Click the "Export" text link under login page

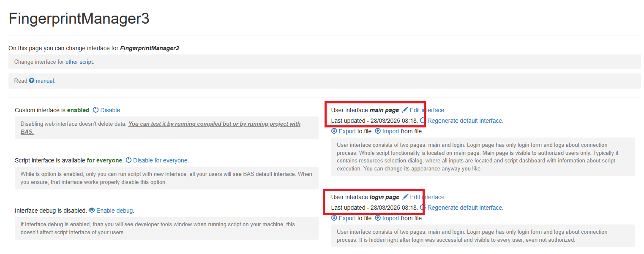(x=347, y=218)
